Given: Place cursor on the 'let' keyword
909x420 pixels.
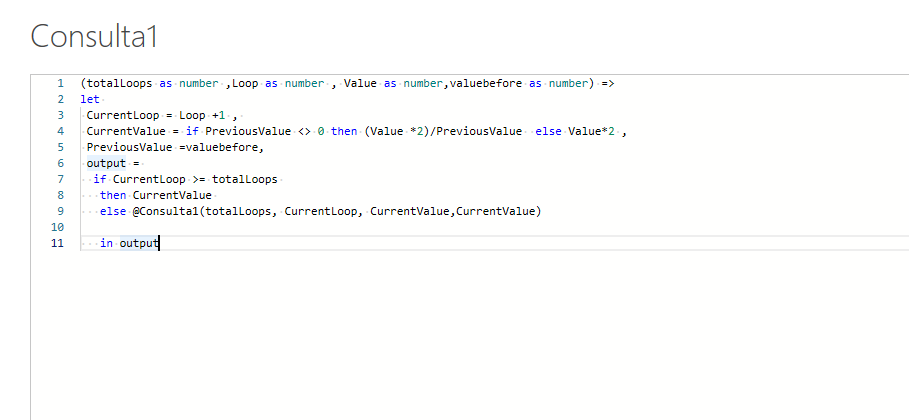Looking at the screenshot, I should pyautogui.click(x=90, y=99).
